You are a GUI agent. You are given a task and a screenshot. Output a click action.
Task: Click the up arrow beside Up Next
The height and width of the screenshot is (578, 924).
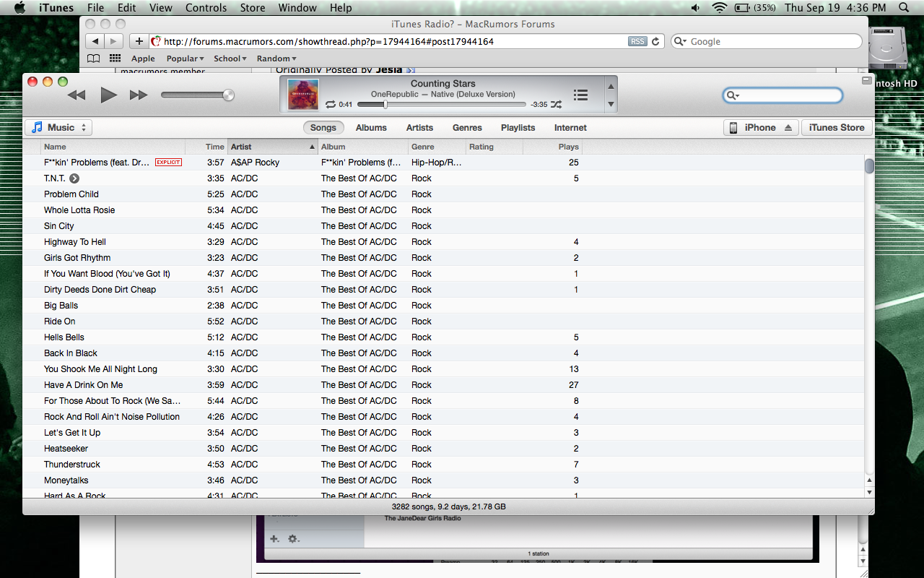click(x=611, y=86)
